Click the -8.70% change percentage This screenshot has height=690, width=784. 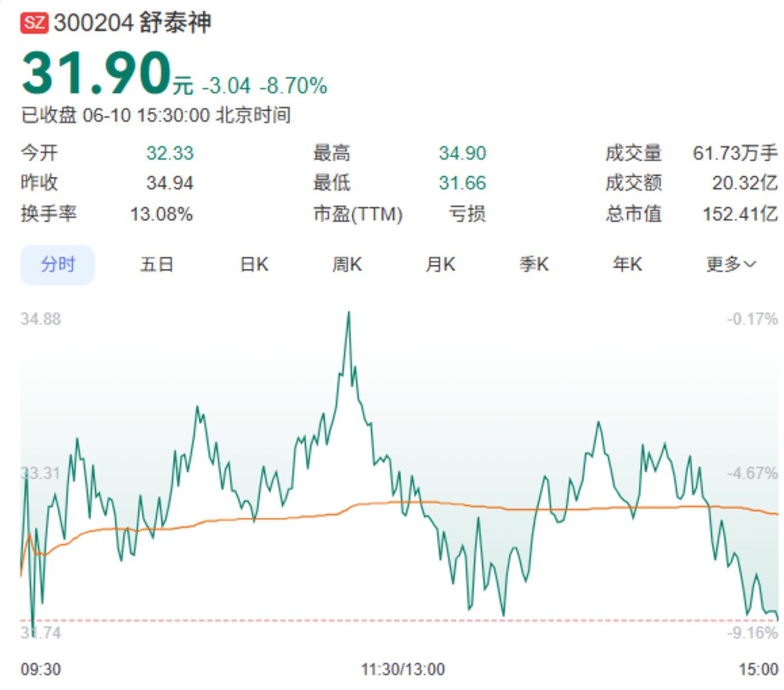[293, 86]
